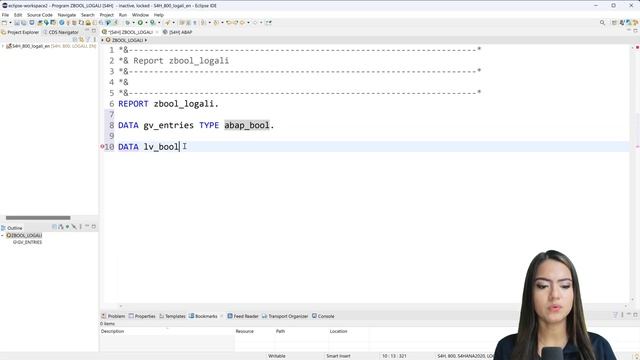Screen dimensions: 640x360
Task: Open the dropdown beside the green Run icon
Action: coord(146,23)
